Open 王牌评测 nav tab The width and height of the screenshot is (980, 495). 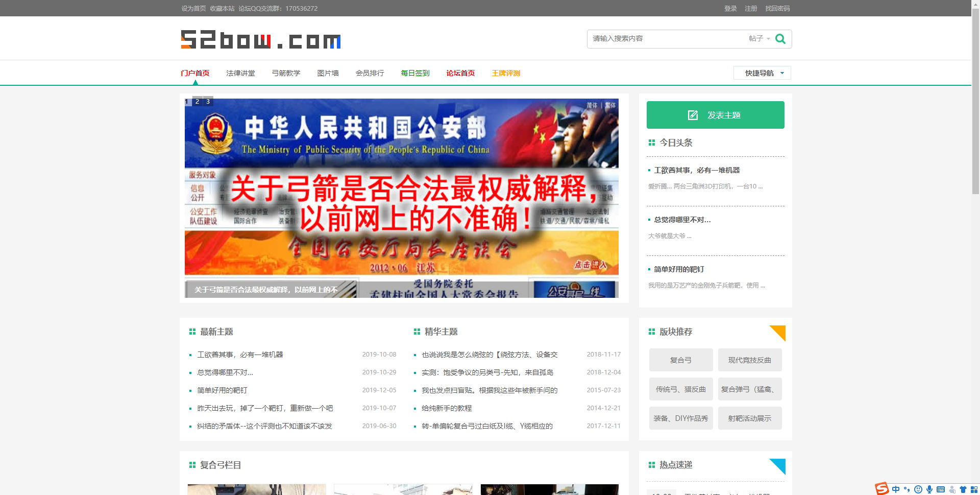click(506, 73)
